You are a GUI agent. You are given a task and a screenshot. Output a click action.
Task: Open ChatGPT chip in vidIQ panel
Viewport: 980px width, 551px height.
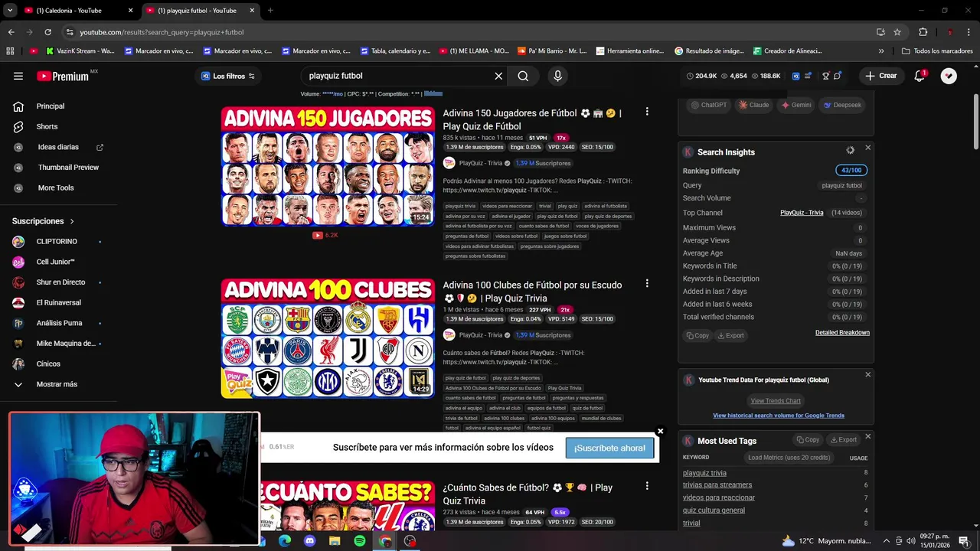click(x=709, y=105)
